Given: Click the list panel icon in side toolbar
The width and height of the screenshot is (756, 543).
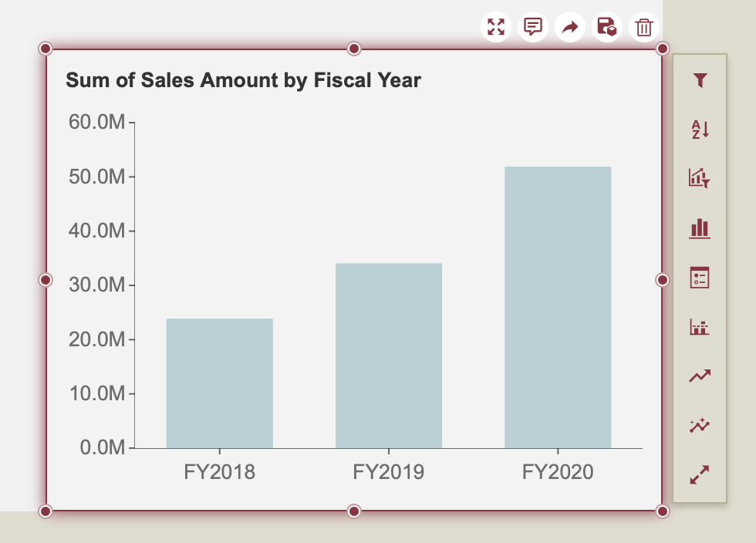Looking at the screenshot, I should coord(700,278).
